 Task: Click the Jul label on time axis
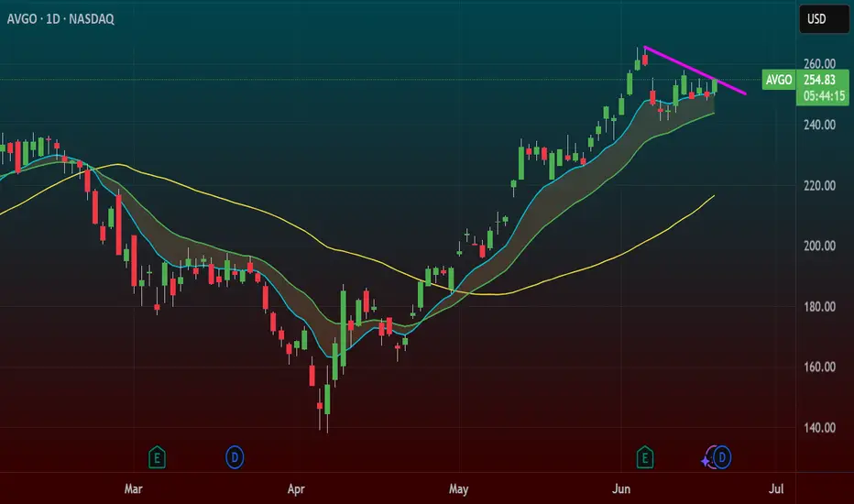click(776, 488)
